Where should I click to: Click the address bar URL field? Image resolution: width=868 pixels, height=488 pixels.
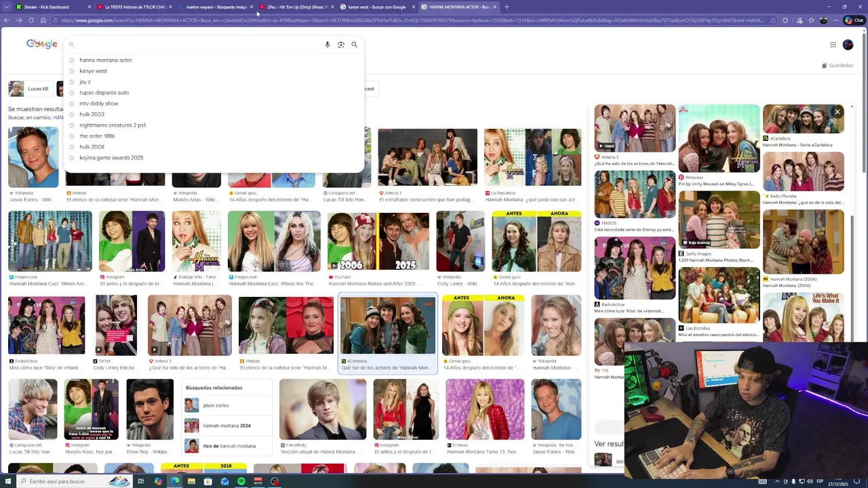tap(414, 20)
